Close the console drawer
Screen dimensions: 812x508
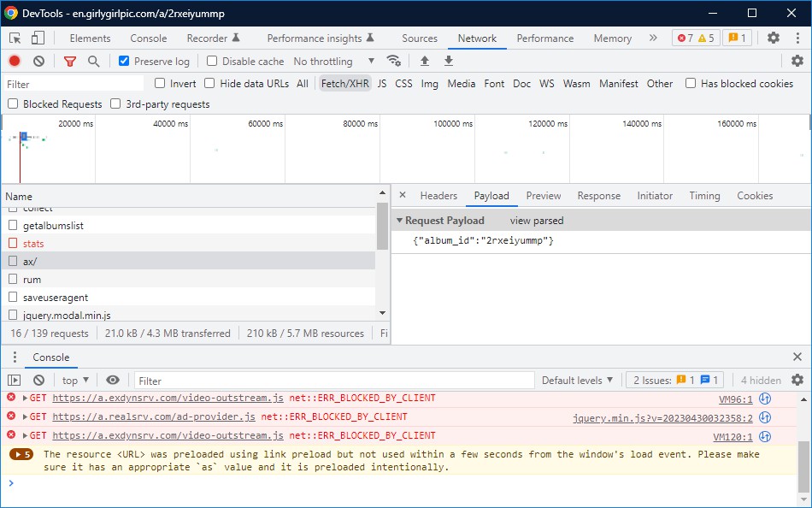[797, 357]
